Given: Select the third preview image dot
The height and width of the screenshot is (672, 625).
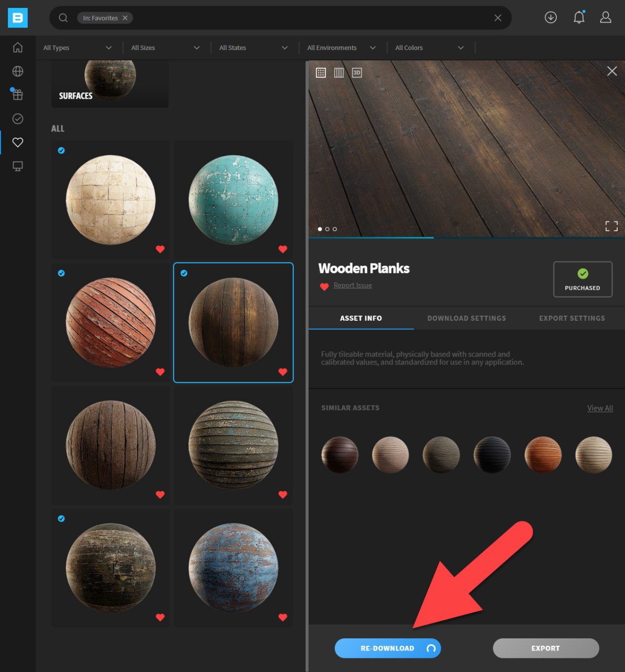Looking at the screenshot, I should point(335,229).
